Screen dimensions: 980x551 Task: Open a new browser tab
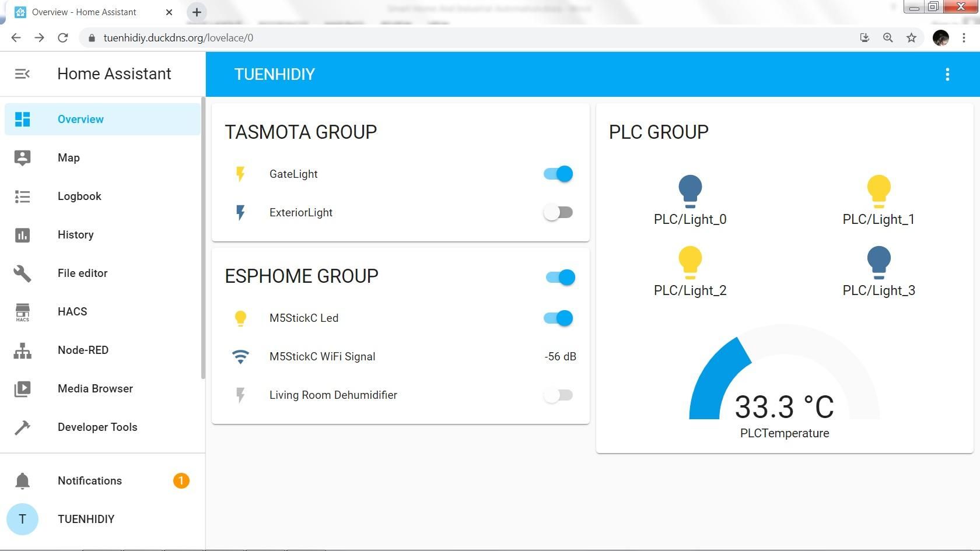197,12
